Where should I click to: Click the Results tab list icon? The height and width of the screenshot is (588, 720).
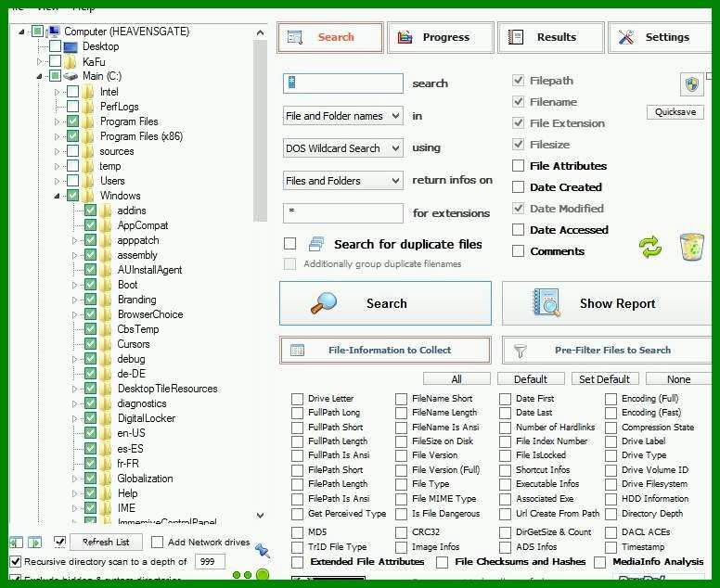pyautogui.click(x=516, y=37)
